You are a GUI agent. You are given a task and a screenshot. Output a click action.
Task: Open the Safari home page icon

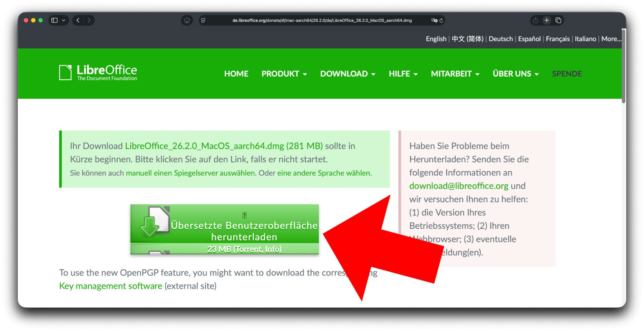tap(187, 20)
